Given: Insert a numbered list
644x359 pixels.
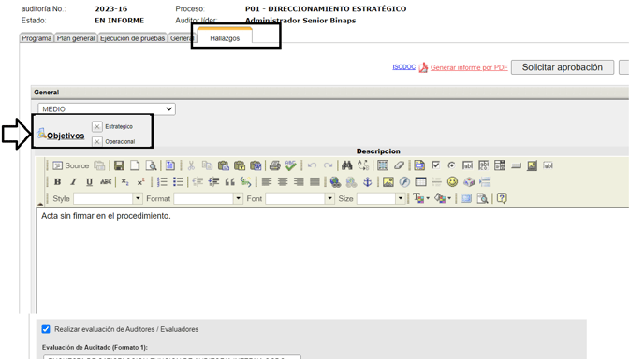Looking at the screenshot, I should [x=162, y=181].
